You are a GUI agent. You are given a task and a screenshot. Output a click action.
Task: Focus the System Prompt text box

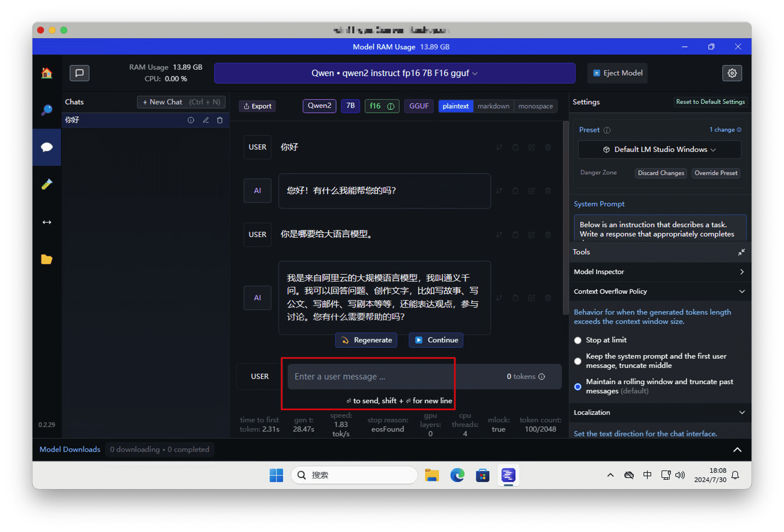point(660,228)
